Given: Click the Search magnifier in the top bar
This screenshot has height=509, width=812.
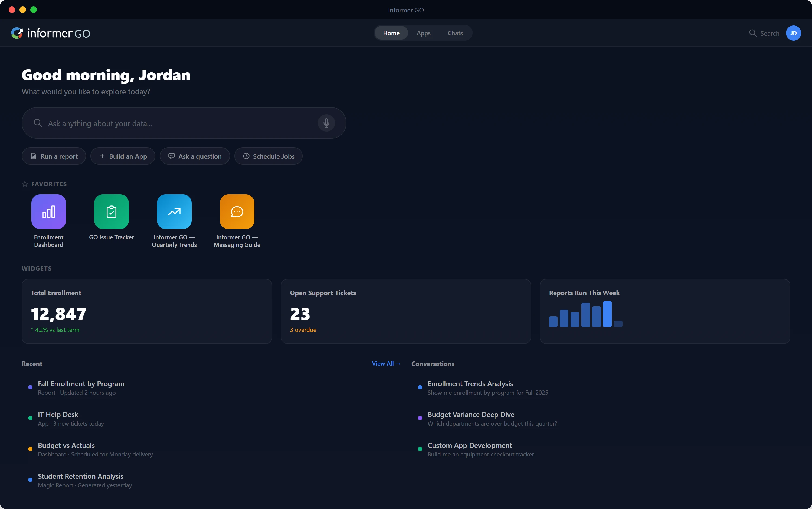Looking at the screenshot, I should [x=753, y=33].
